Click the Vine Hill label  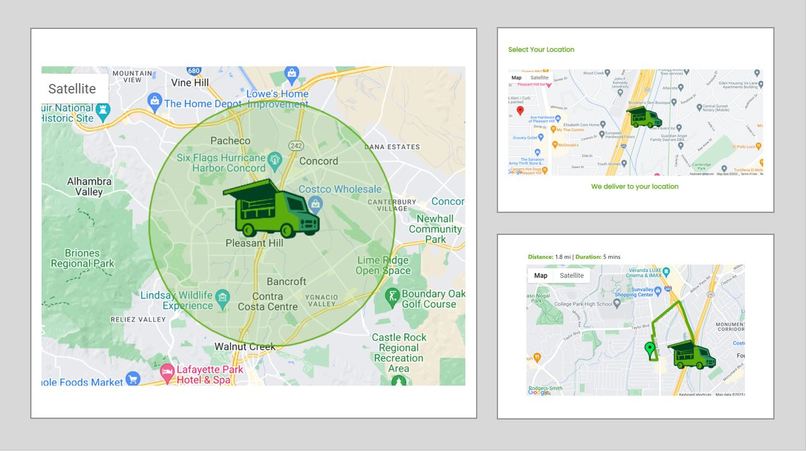pyautogui.click(x=190, y=83)
